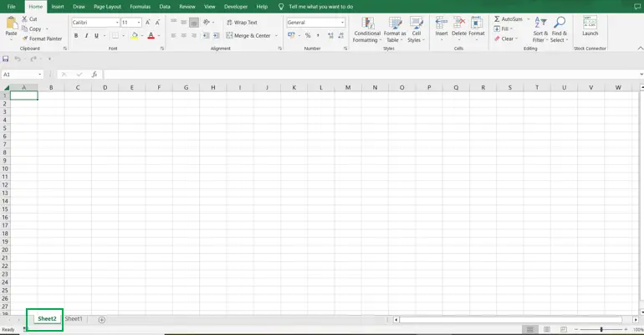Switch to the Formulas tab
This screenshot has height=335, width=644.
[140, 7]
